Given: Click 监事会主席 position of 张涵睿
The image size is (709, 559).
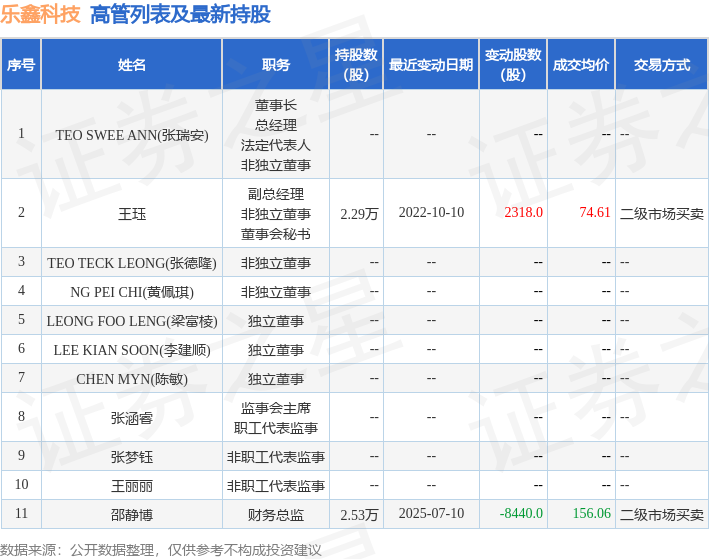Looking at the screenshot, I should coord(275,408).
